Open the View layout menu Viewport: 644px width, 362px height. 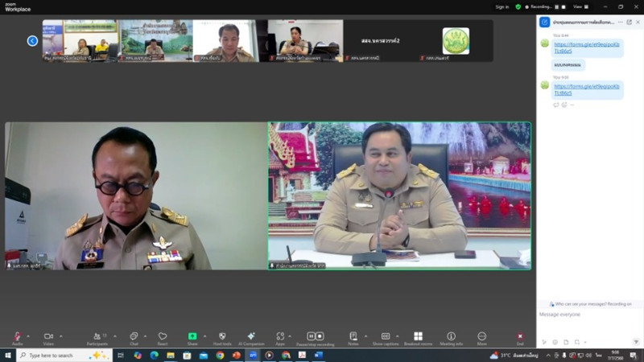pos(580,6)
